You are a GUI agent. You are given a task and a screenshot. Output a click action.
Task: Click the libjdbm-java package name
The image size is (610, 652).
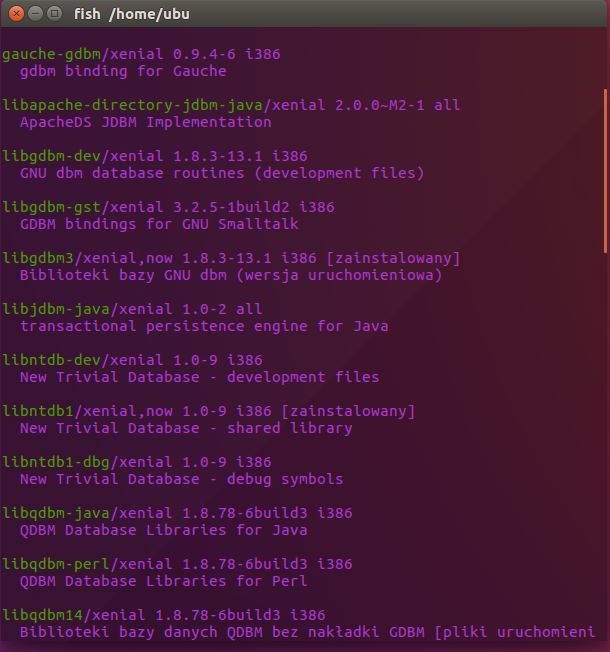point(52,309)
